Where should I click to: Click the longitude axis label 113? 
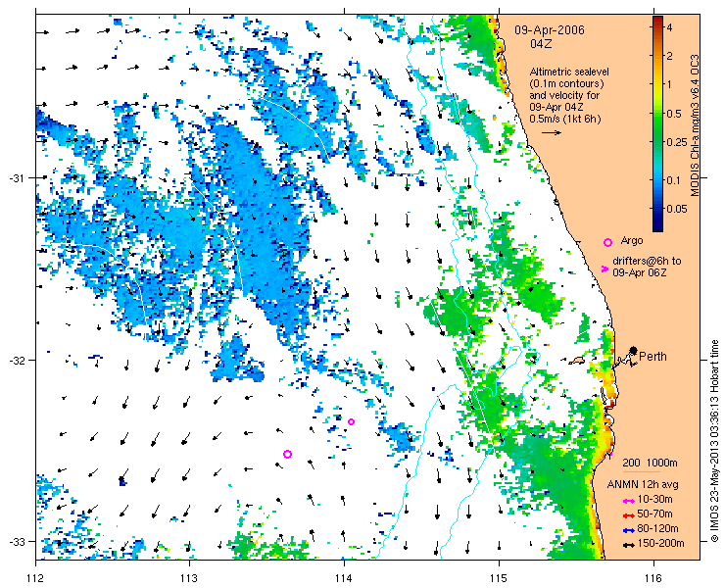click(189, 578)
